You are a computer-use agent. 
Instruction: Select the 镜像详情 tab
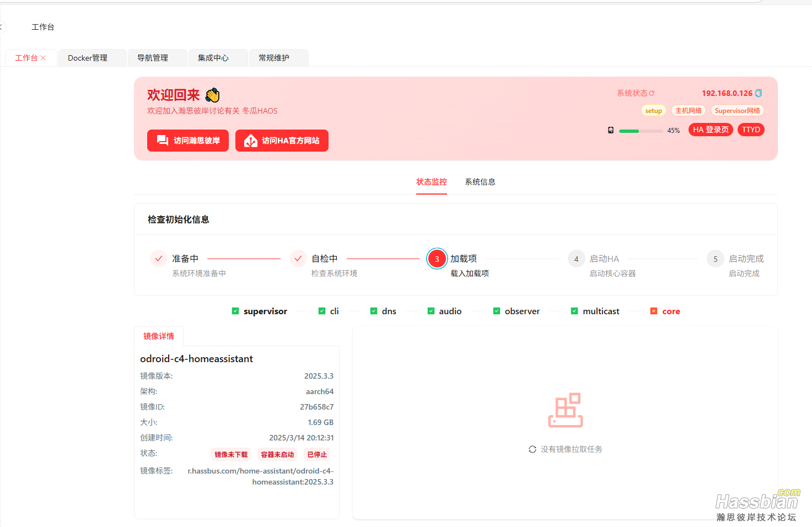coord(159,336)
